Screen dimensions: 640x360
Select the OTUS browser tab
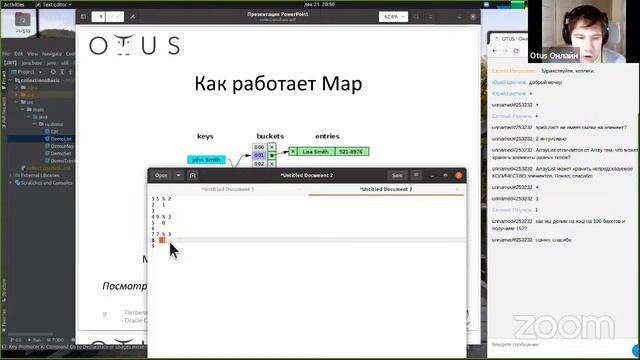[x=510, y=39]
